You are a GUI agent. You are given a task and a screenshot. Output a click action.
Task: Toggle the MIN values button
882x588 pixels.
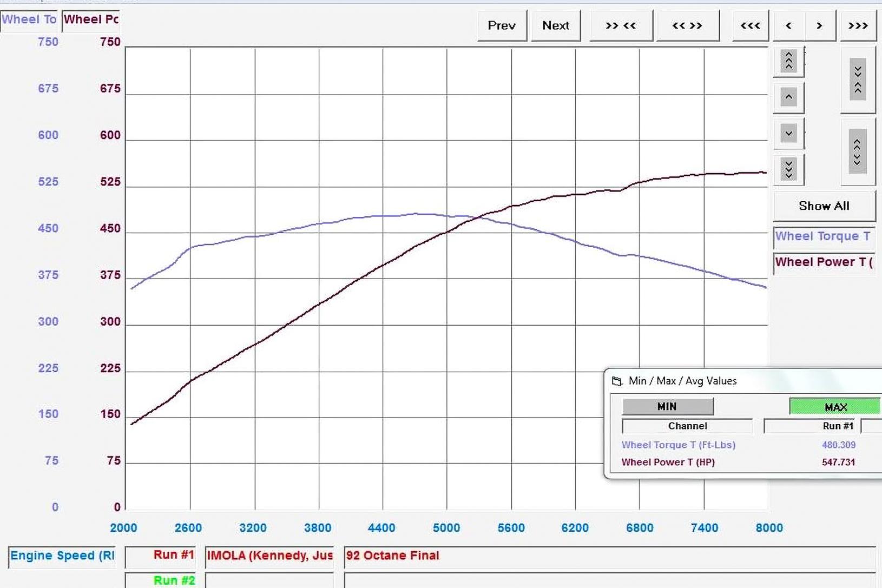(x=667, y=406)
